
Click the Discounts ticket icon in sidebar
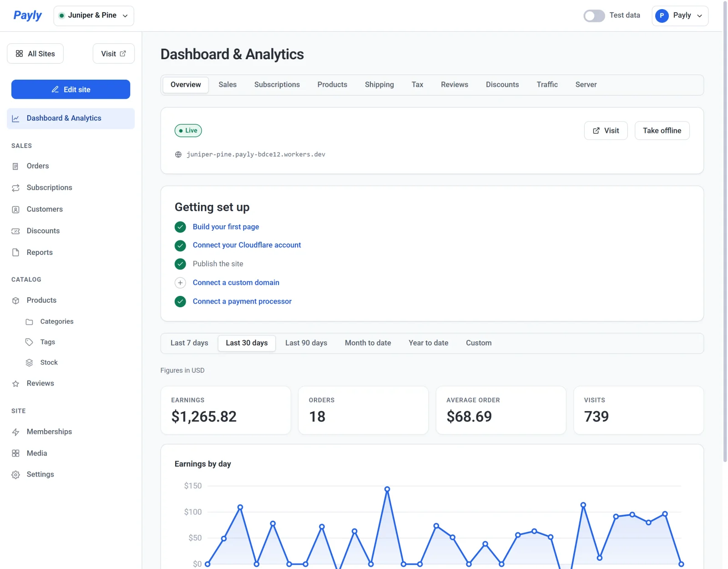pos(15,231)
